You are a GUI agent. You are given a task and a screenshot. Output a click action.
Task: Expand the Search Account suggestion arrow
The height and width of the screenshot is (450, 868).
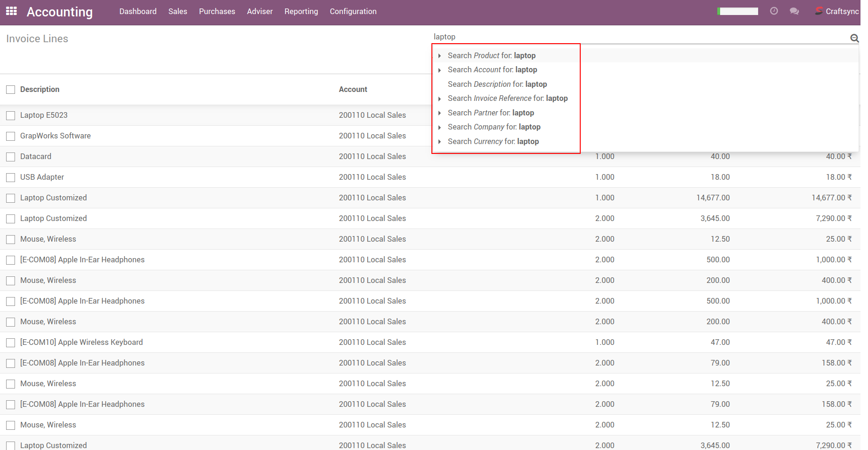pos(439,70)
